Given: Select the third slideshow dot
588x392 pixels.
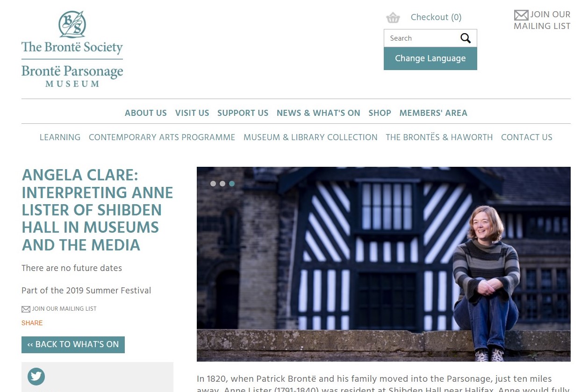Looking at the screenshot, I should click(x=232, y=184).
